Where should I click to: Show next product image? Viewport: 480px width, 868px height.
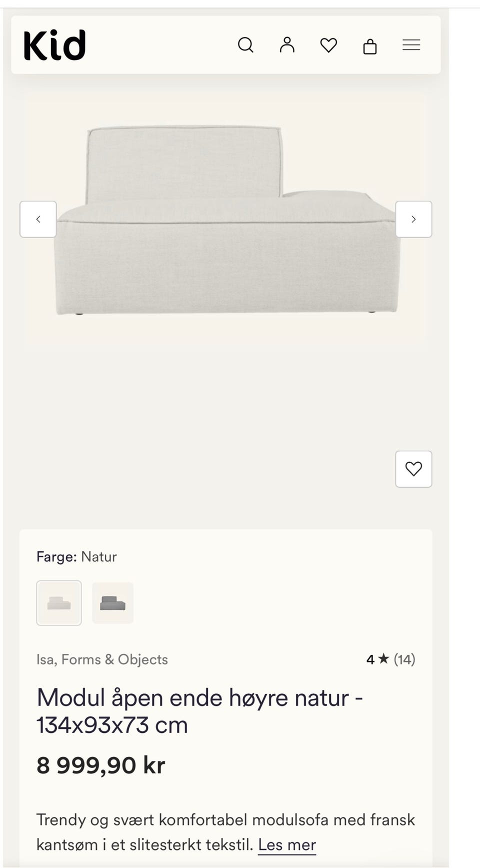tap(413, 219)
